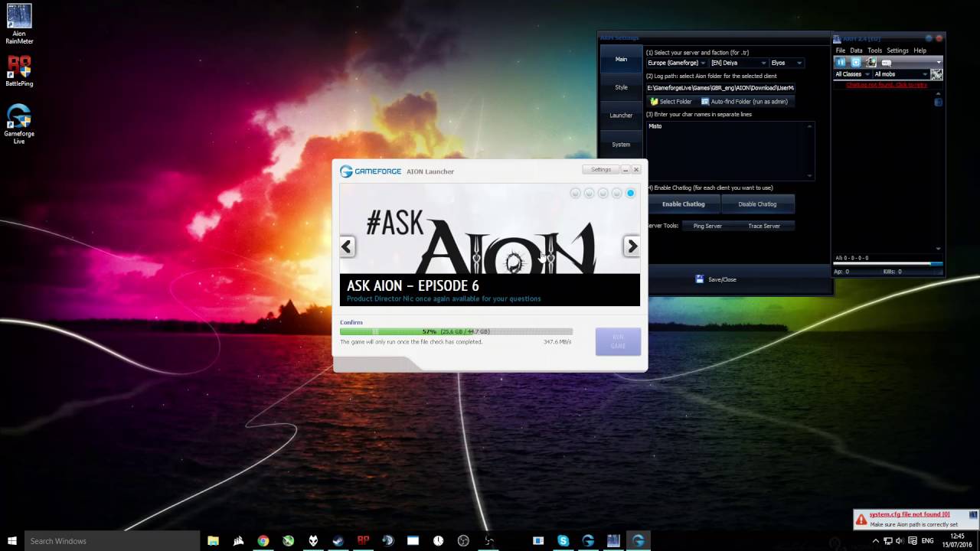Open Corsair sail icon on taskbar
Screen dimensions: 980x551
point(238,541)
